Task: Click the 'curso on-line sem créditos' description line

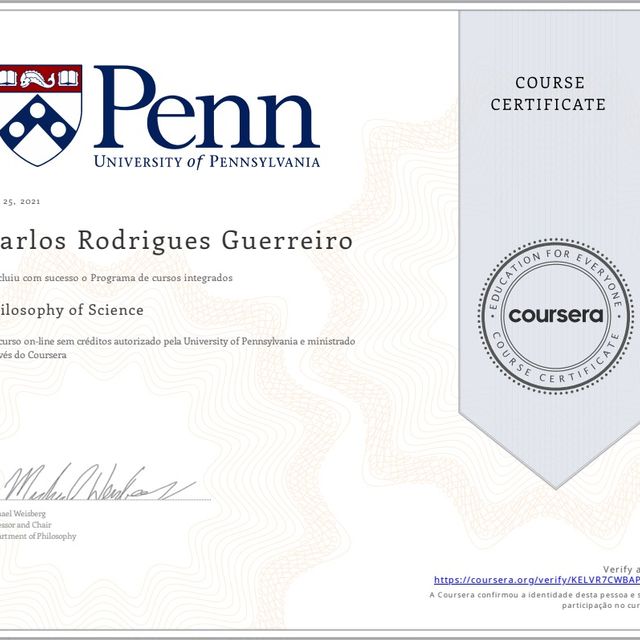Action: tap(178, 341)
